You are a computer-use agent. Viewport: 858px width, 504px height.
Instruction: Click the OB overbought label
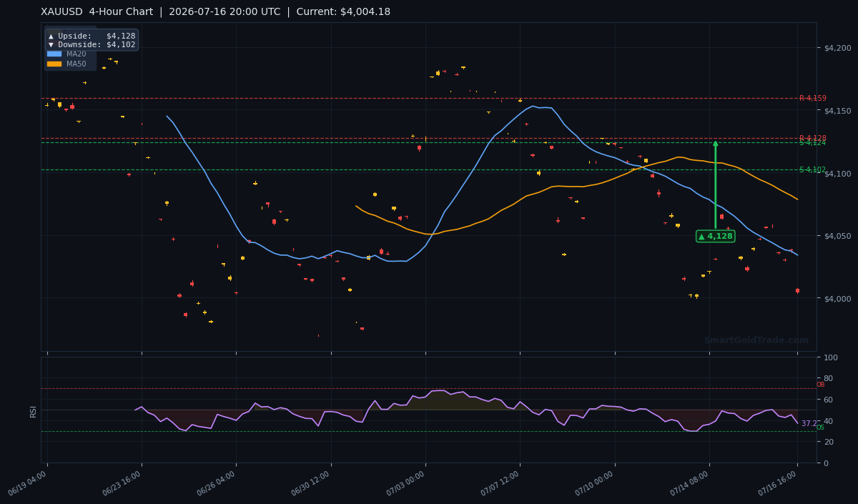click(820, 385)
